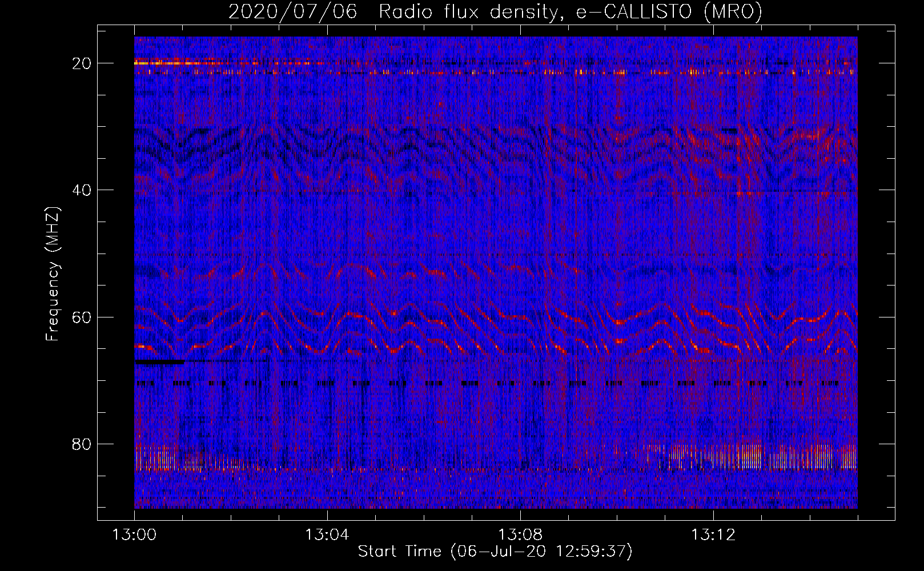Click the 13:08 time tick label
Image resolution: width=924 pixels, height=571 pixels.
[x=520, y=535]
